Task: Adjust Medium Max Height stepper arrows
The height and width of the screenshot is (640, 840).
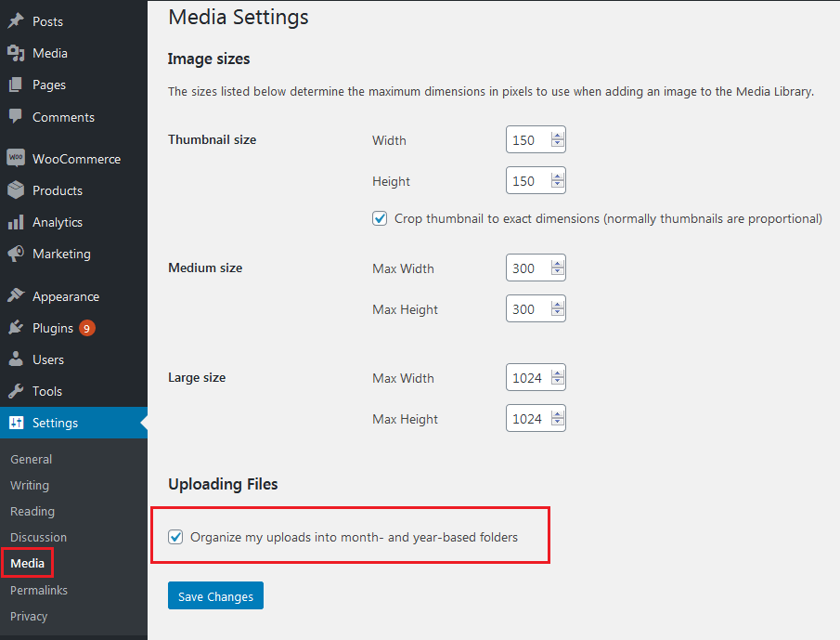Action: coord(558,308)
